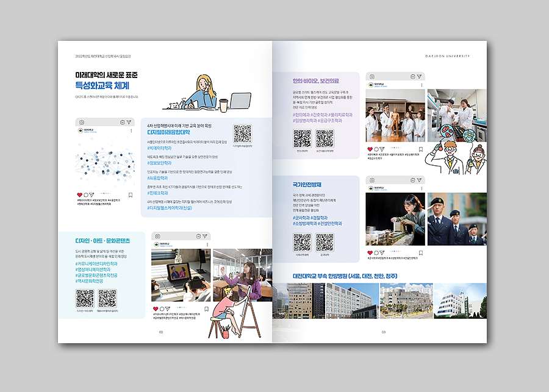
Task: Click the hashtag #디지털헬스케어학과(신설)
Action: [x=170, y=208]
